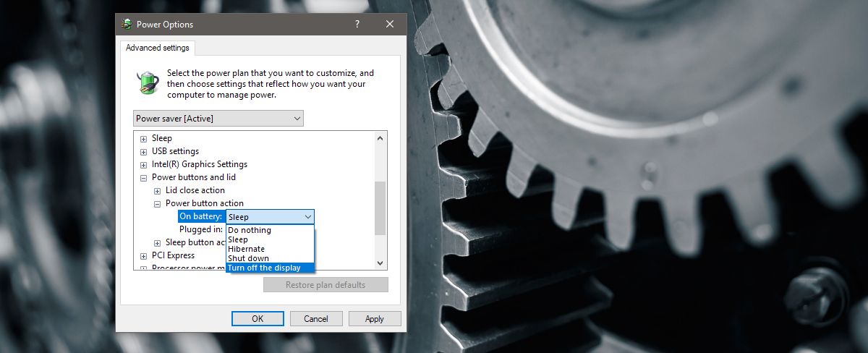
Task: Click the Apply button
Action: pyautogui.click(x=375, y=318)
